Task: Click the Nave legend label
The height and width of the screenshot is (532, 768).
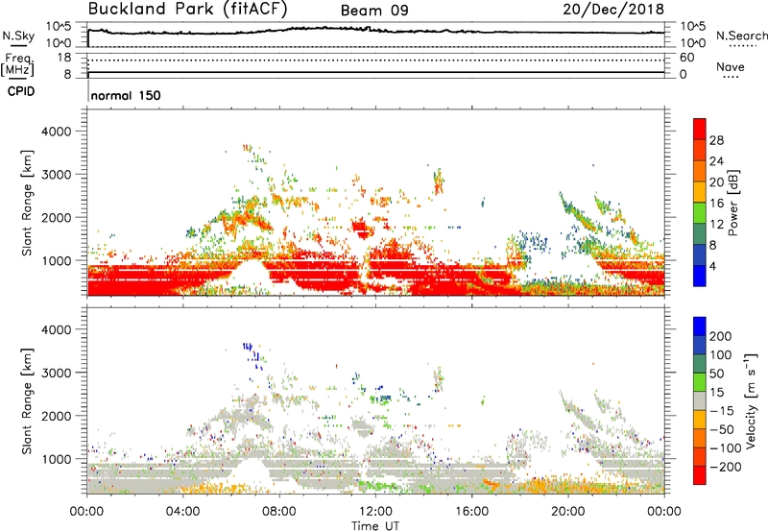Action: pos(731,66)
